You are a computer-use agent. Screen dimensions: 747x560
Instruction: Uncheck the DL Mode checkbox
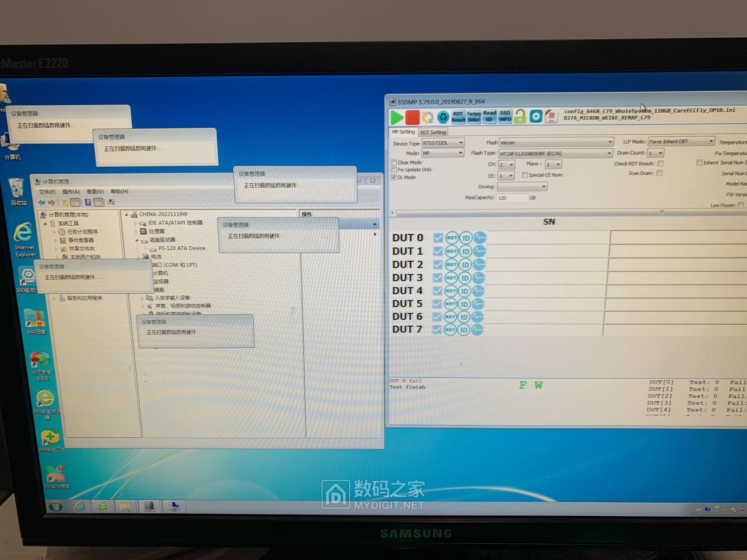[x=394, y=177]
